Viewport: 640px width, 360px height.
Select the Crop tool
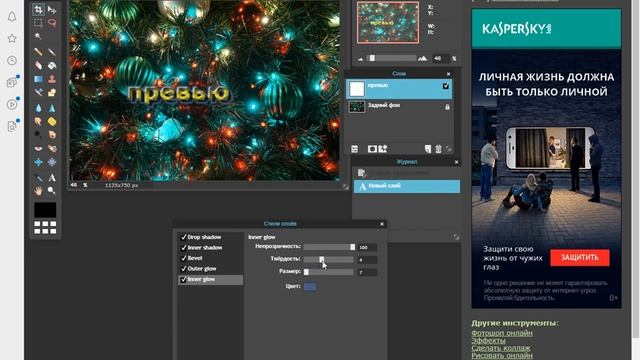pos(38,9)
